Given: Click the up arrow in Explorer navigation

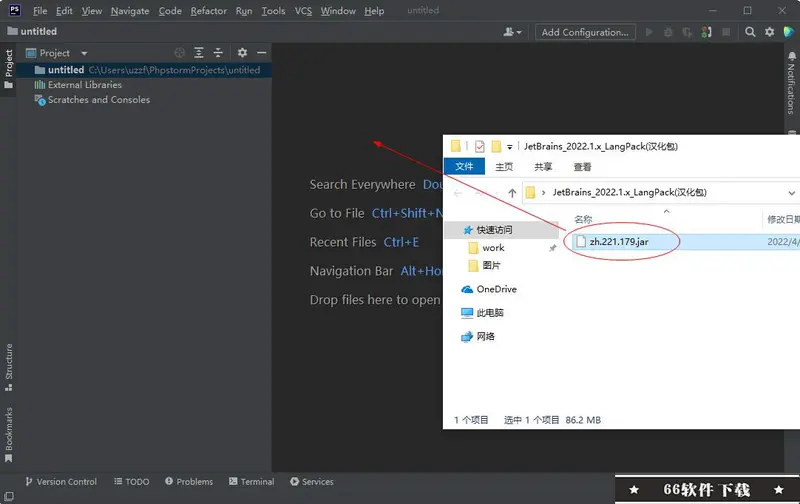Looking at the screenshot, I should 512,193.
